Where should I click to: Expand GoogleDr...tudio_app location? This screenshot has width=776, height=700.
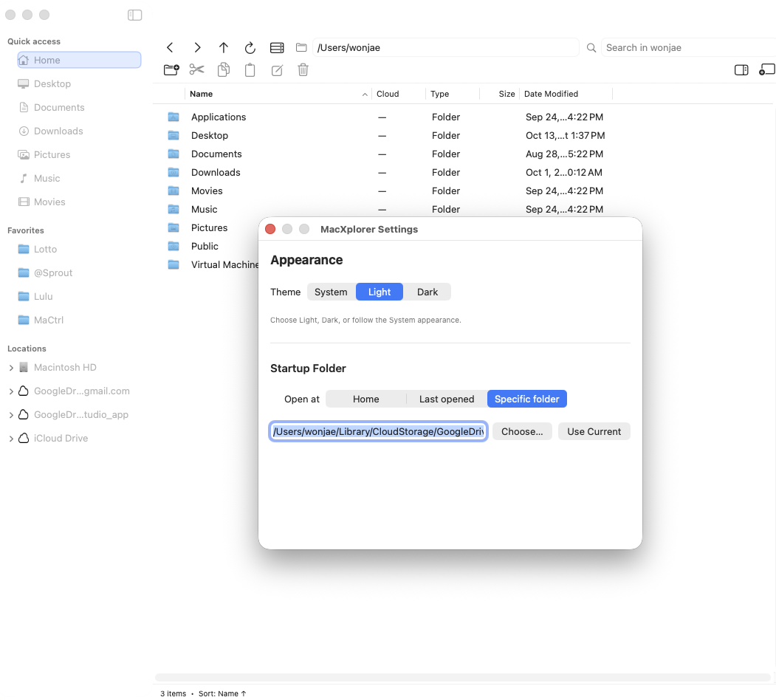11,415
